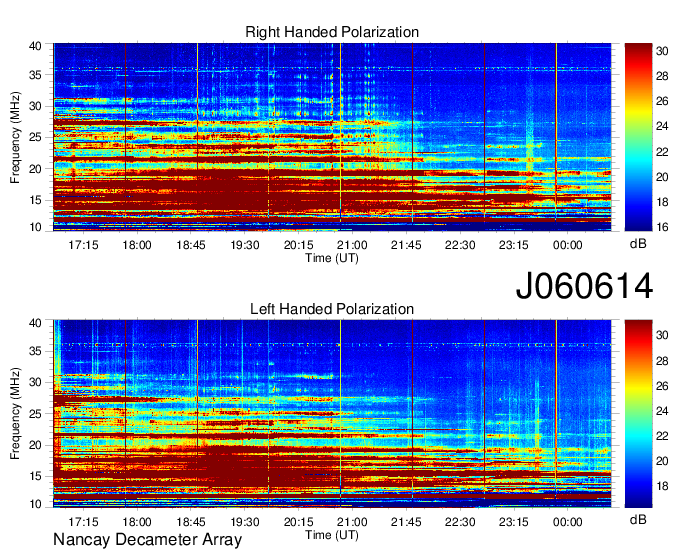Click the Nancay Decameter Array caption
The height and width of the screenshot is (552, 680).
point(147,540)
